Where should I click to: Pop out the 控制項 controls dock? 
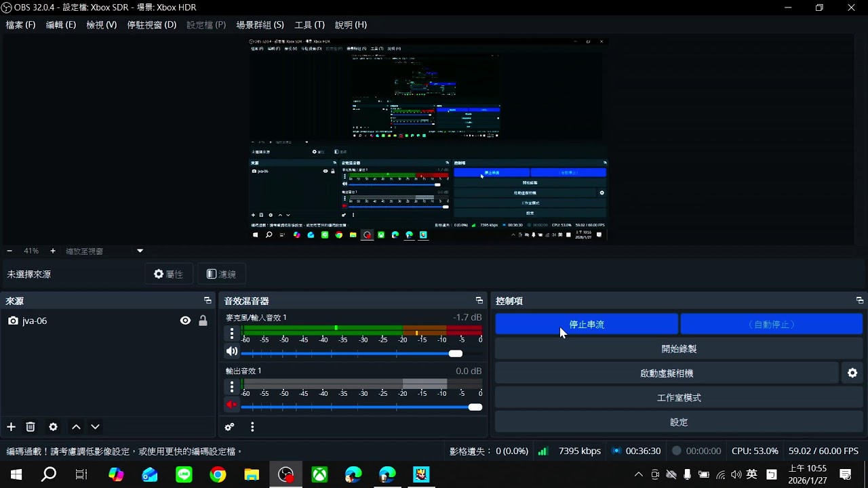coord(860,300)
